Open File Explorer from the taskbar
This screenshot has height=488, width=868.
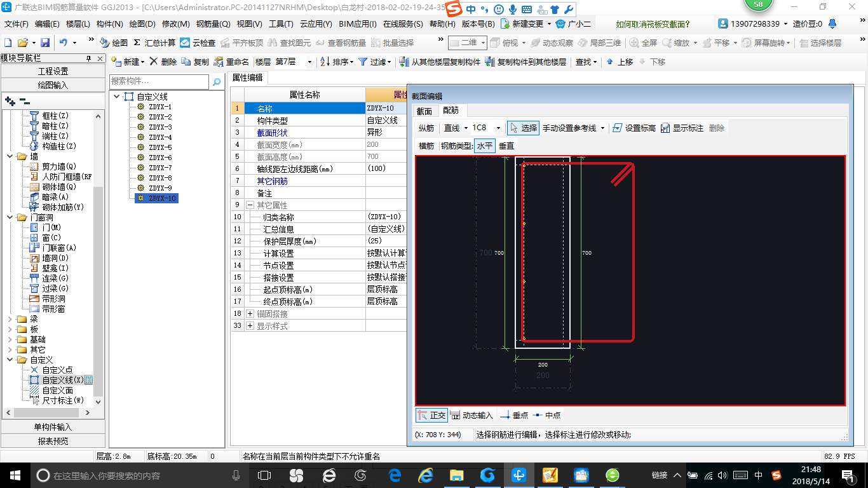click(456, 475)
